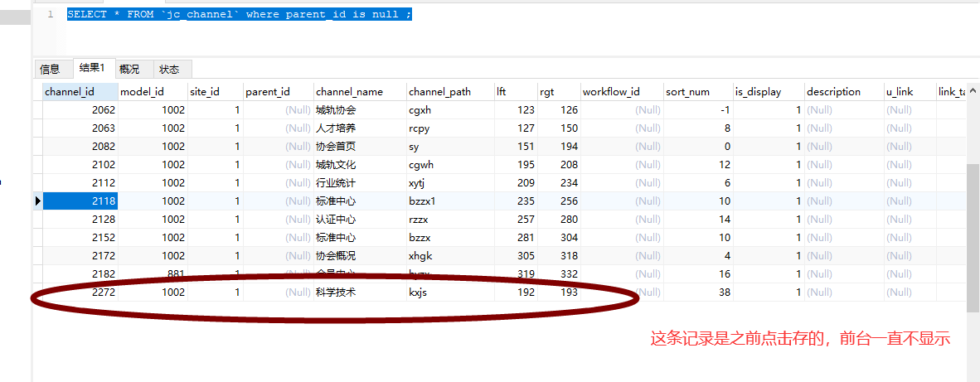This screenshot has width=980, height=382.
Task: Click the channel_name cell 城轨协会
Action: [360, 110]
